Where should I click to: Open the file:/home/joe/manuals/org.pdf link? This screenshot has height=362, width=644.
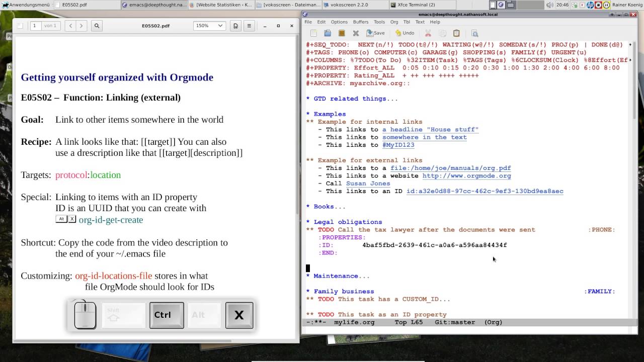(451, 168)
